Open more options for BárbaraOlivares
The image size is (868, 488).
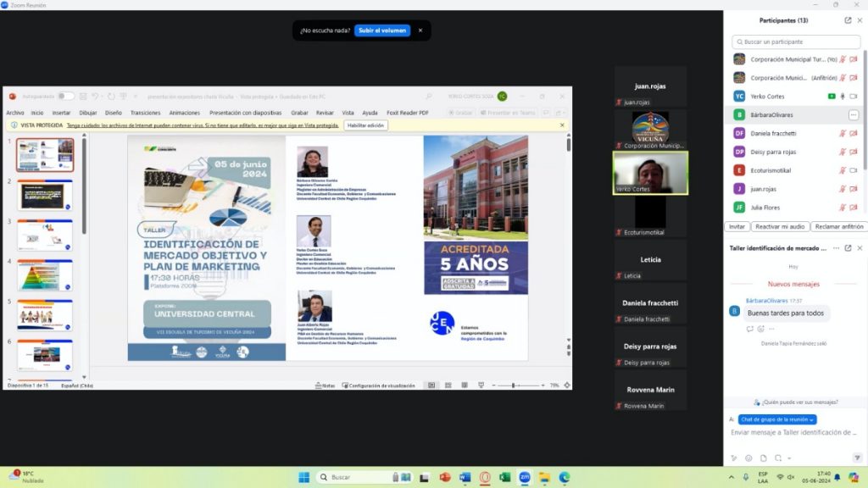tap(853, 115)
